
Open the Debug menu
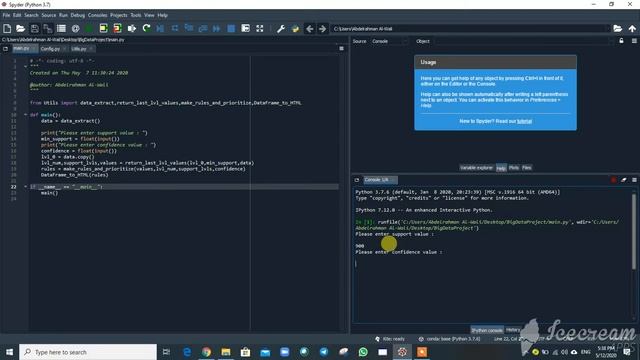coord(78,15)
